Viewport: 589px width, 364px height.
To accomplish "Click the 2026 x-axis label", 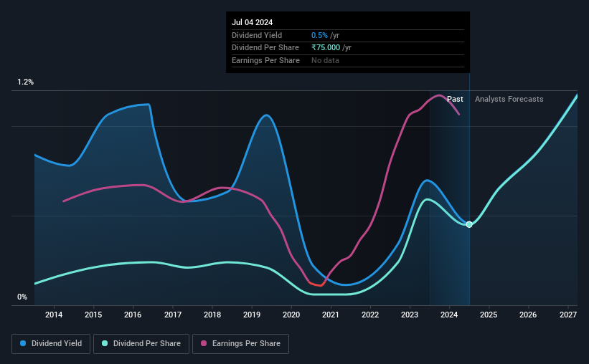I will 528,315.
